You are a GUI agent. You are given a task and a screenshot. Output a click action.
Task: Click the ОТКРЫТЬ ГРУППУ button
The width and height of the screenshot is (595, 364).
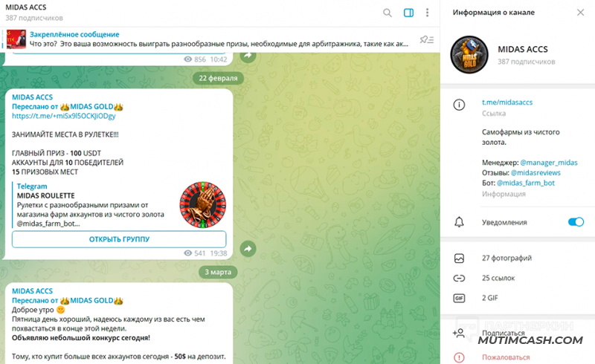(x=119, y=239)
